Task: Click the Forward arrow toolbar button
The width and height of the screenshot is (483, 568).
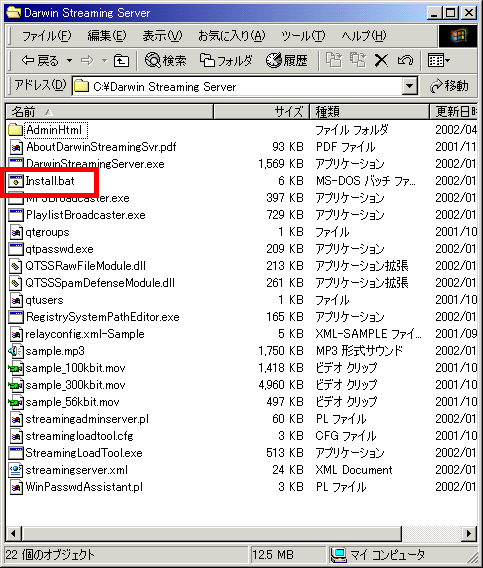Action: coord(87,60)
